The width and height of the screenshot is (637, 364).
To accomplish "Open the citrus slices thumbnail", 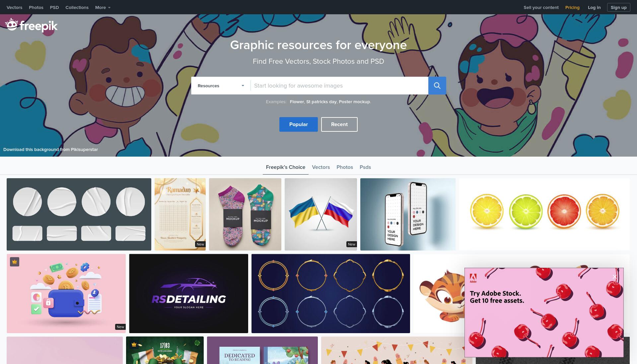I will tap(544, 214).
